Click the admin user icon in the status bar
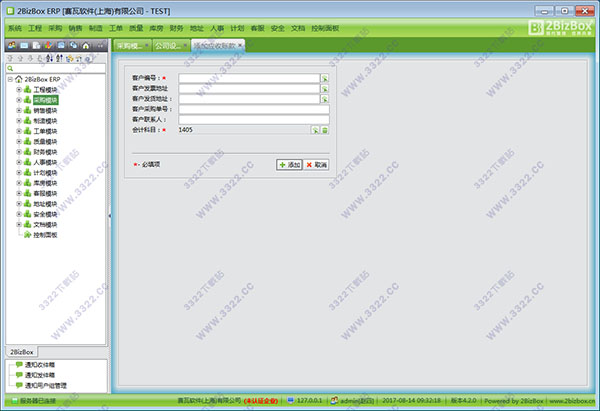 tap(334, 400)
